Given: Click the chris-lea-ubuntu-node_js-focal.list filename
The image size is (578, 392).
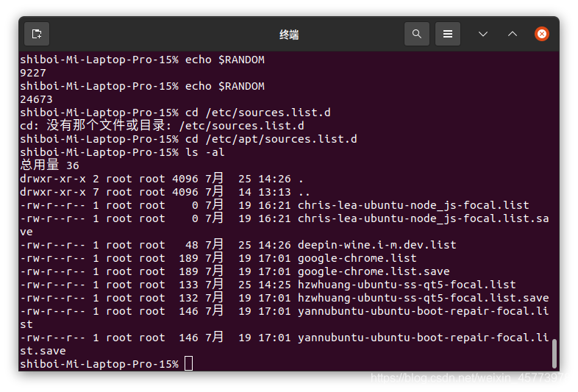Looking at the screenshot, I should click(x=413, y=205).
